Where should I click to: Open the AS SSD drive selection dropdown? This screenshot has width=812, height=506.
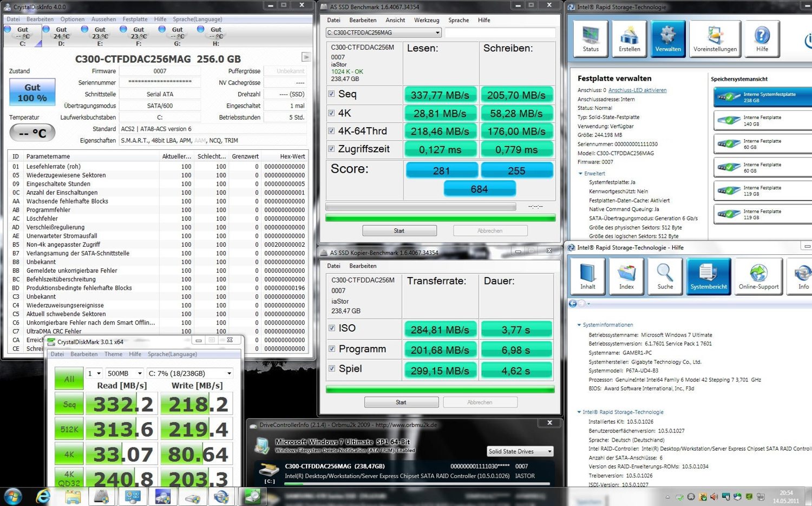coord(384,32)
